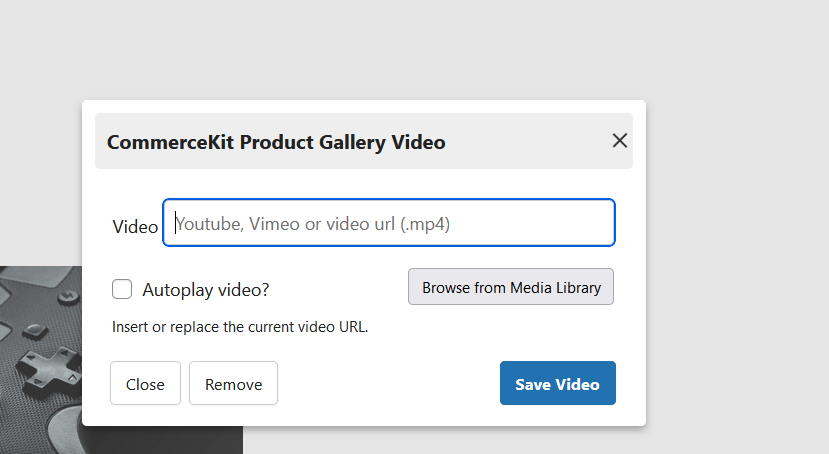Viewport: 829px width, 454px height.
Task: Dismiss dialog with the X icon
Action: coord(619,141)
